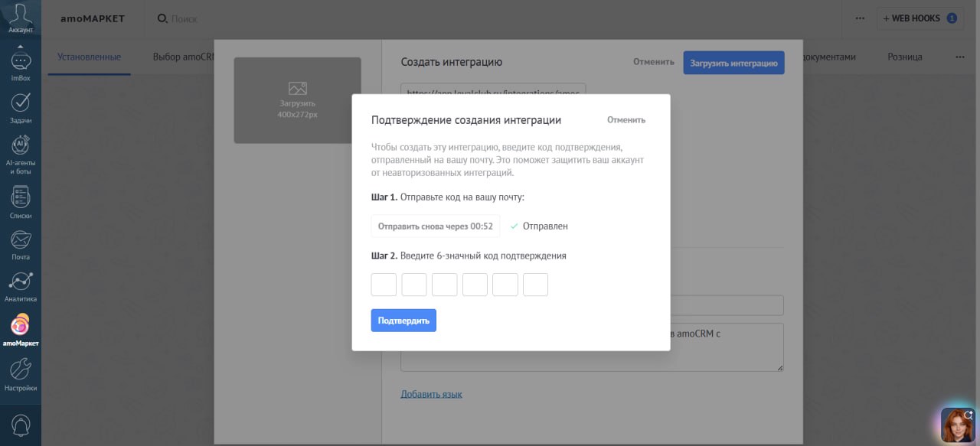Image resolution: width=980 pixels, height=446 pixels.
Task: Click the WEB HOOKS count badge
Action: click(x=952, y=18)
